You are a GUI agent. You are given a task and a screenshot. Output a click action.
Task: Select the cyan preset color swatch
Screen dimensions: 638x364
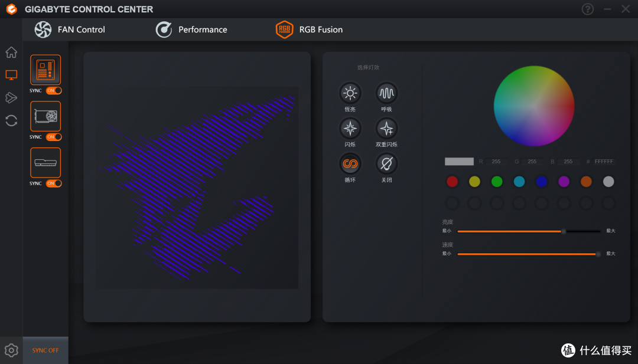tap(519, 182)
